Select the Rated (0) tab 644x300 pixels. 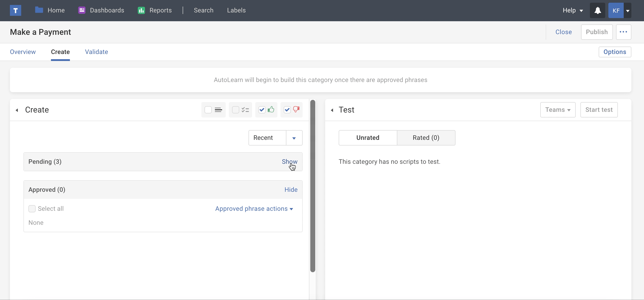(426, 138)
